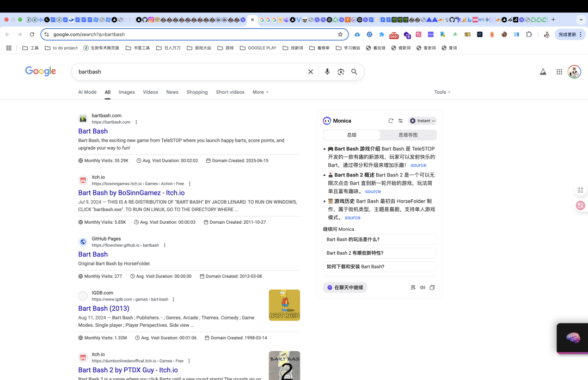The height and width of the screenshot is (380, 588).
Task: Open the Tools dropdown
Action: (442, 92)
